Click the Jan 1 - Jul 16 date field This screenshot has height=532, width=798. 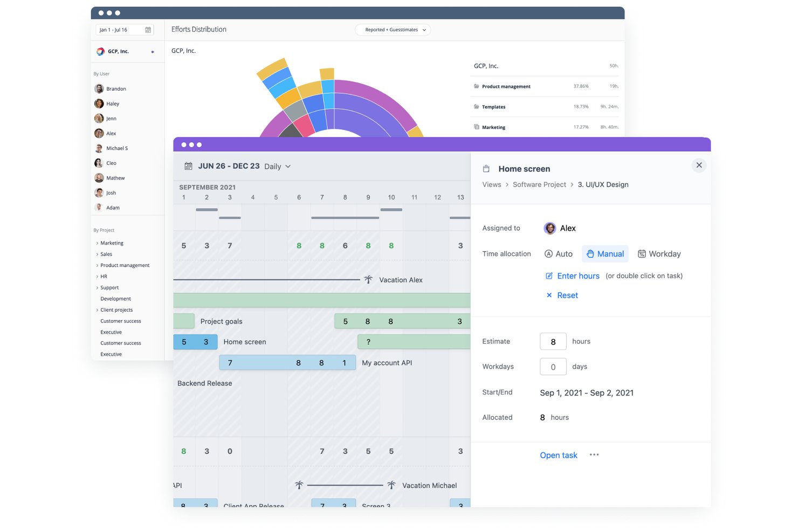click(125, 30)
